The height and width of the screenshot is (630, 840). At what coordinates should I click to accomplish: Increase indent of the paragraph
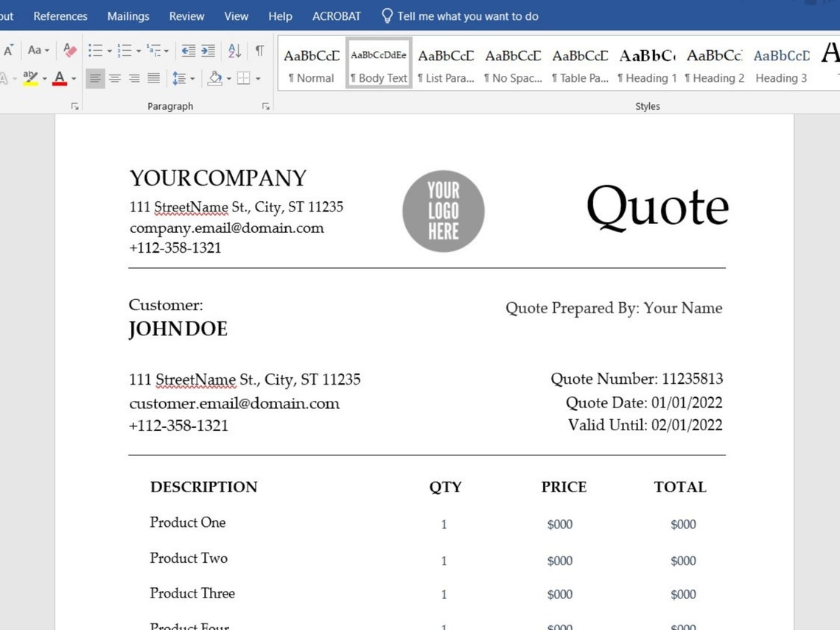pyautogui.click(x=207, y=49)
